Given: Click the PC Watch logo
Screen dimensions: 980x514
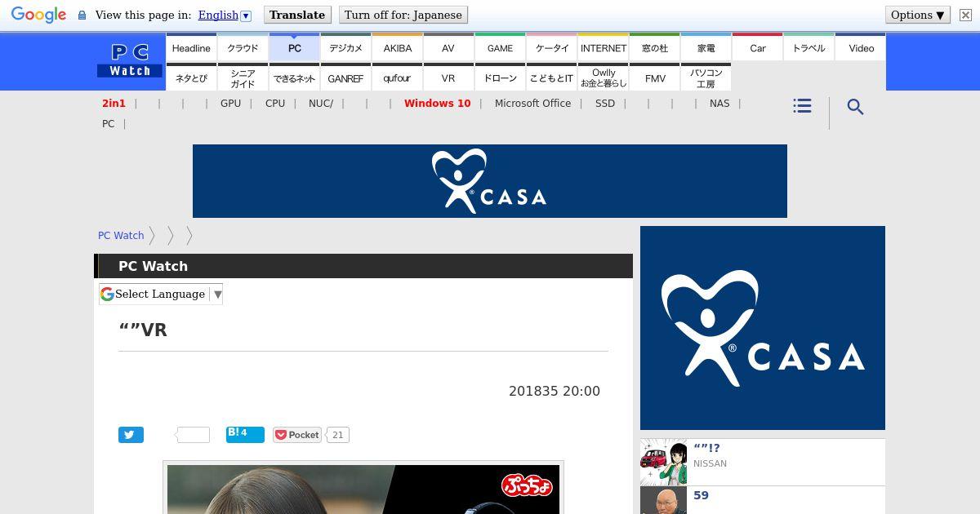Looking at the screenshot, I should tap(130, 60).
